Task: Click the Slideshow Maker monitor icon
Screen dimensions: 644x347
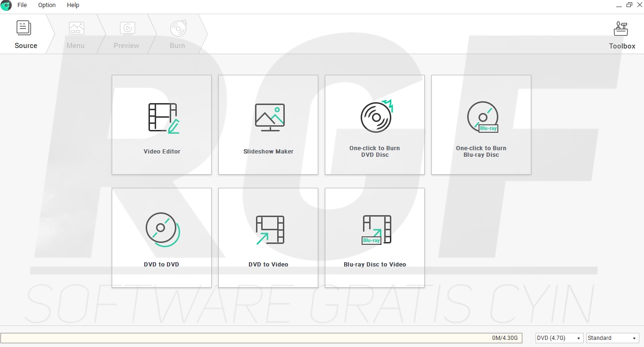Action: click(270, 118)
